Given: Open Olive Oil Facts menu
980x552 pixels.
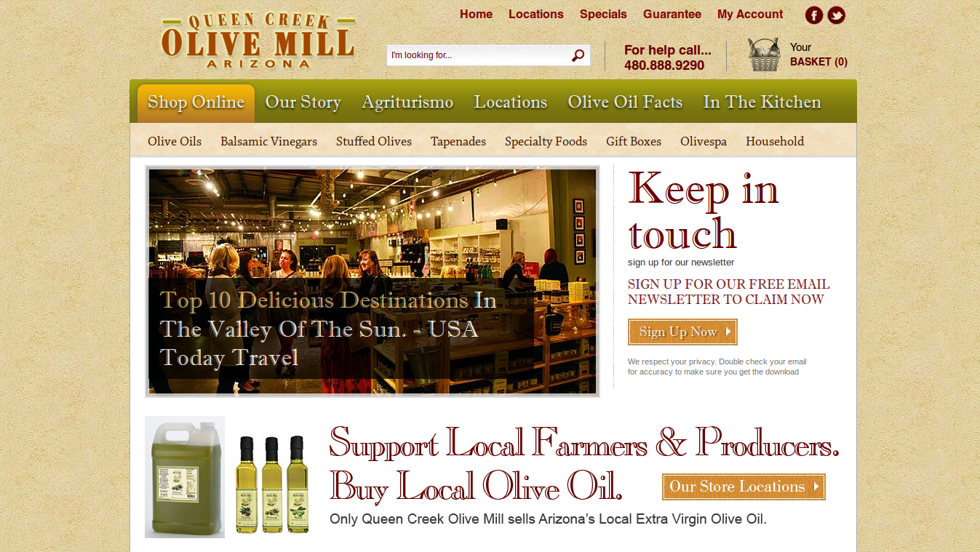Looking at the screenshot, I should pyautogui.click(x=625, y=103).
